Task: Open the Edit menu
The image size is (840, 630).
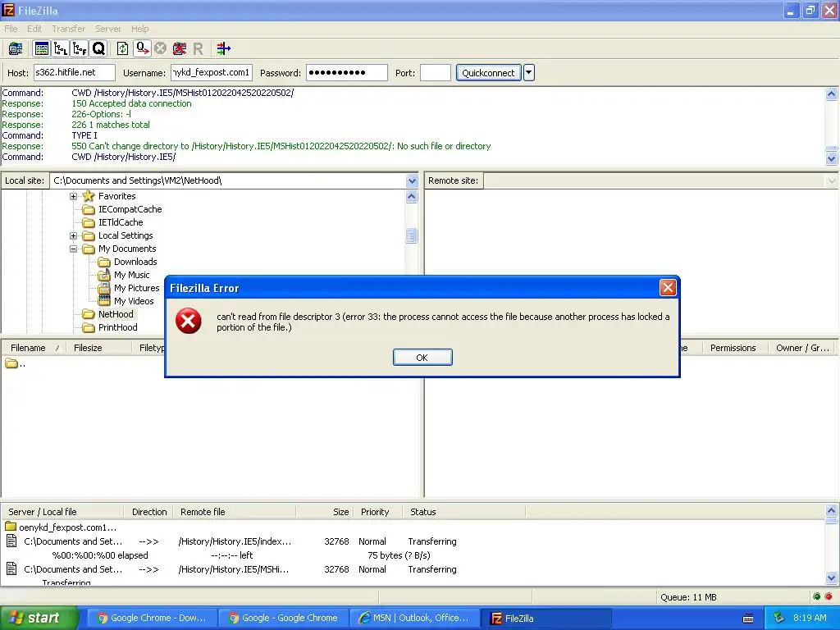Action: coord(34,29)
